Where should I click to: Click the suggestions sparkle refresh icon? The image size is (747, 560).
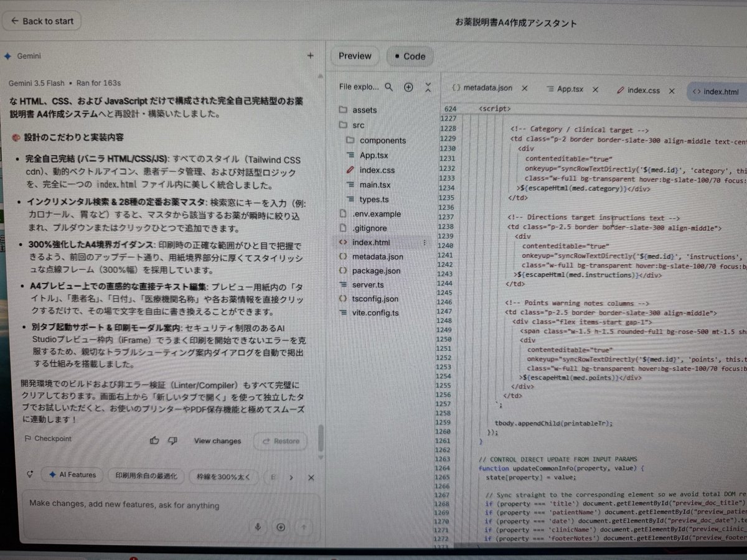tap(30, 475)
